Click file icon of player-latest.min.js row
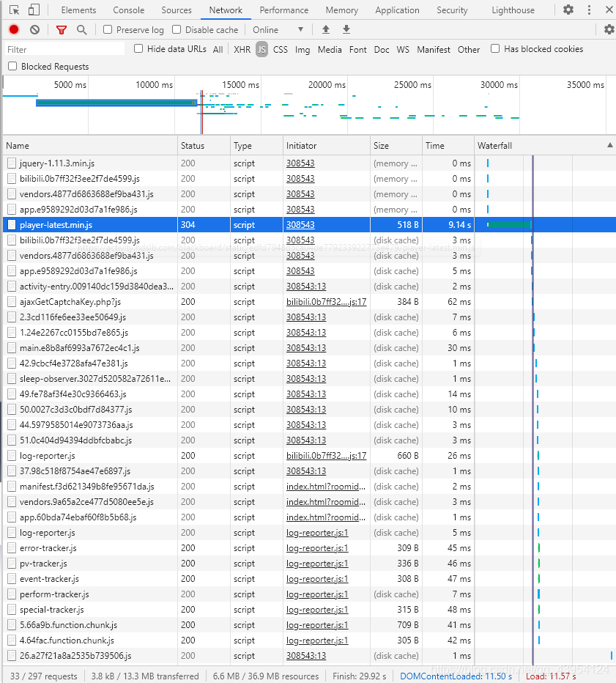Screen dimensions: 616x683 (x=12, y=225)
